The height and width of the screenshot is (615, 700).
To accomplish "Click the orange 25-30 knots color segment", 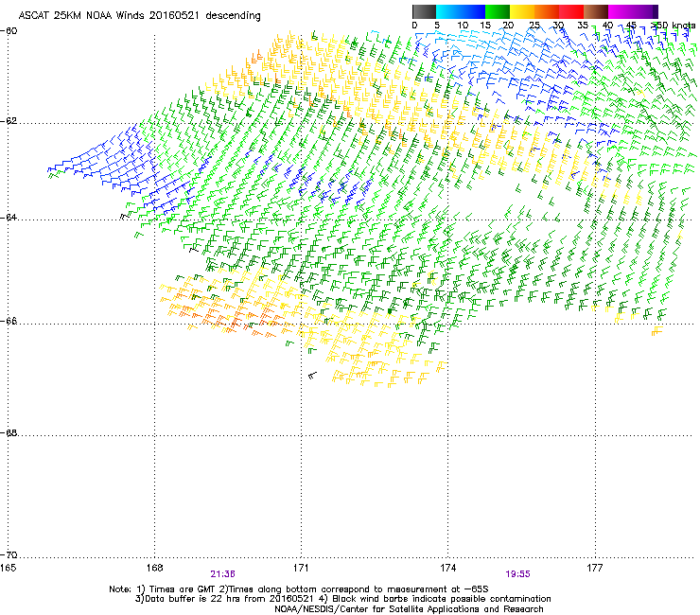I will [547, 11].
